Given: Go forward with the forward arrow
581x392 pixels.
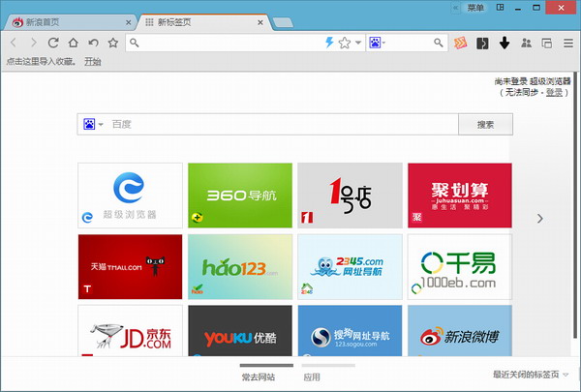Looking at the screenshot, I should 33,43.
